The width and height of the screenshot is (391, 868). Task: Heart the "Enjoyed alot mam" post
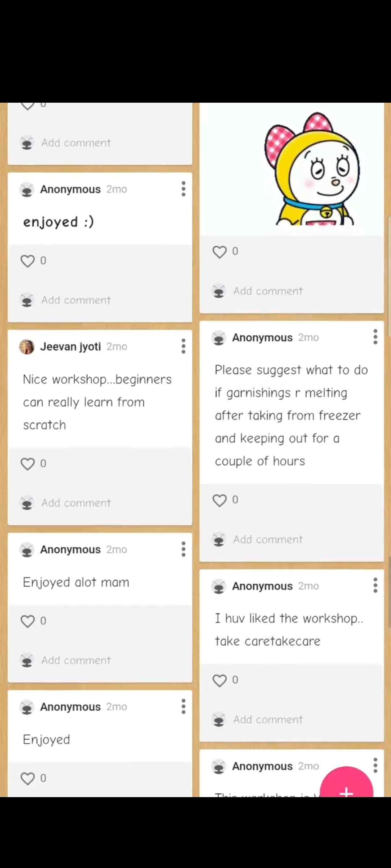[x=28, y=621]
